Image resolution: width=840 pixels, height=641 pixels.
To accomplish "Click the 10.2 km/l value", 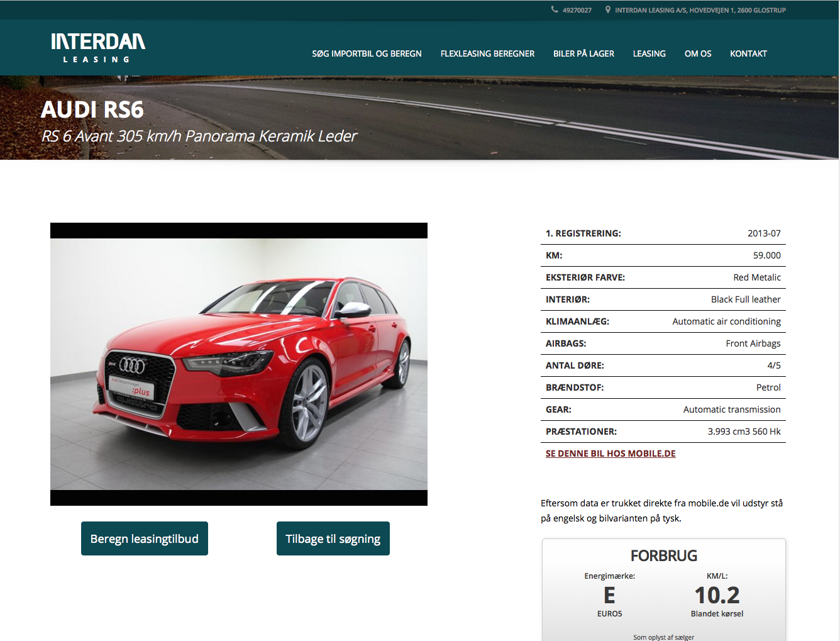I will 717,595.
